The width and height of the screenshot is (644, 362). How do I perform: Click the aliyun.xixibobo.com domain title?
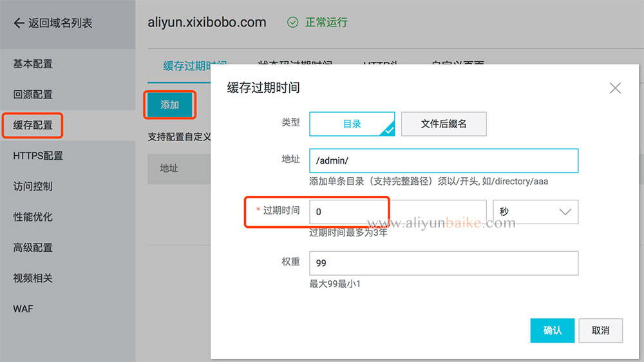click(x=207, y=22)
